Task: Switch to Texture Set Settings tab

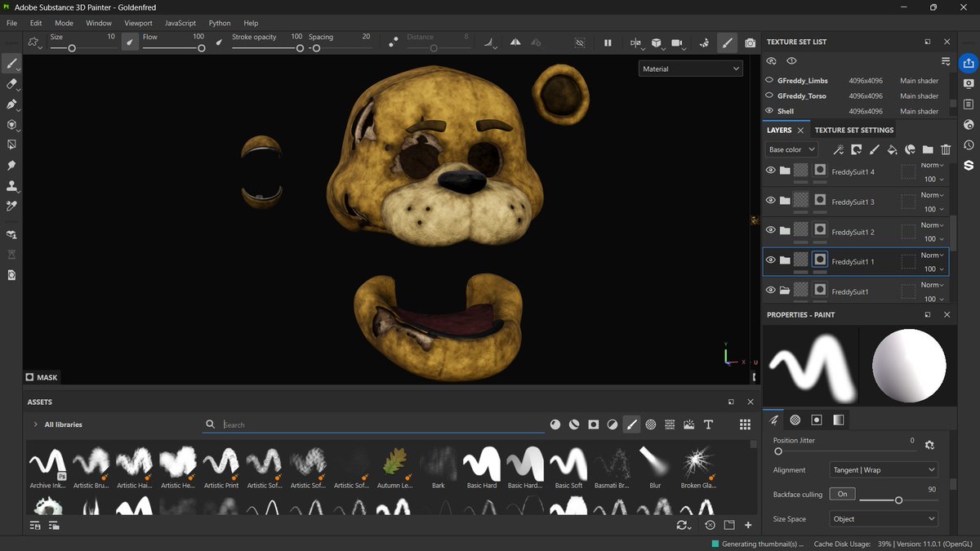Action: coord(854,130)
